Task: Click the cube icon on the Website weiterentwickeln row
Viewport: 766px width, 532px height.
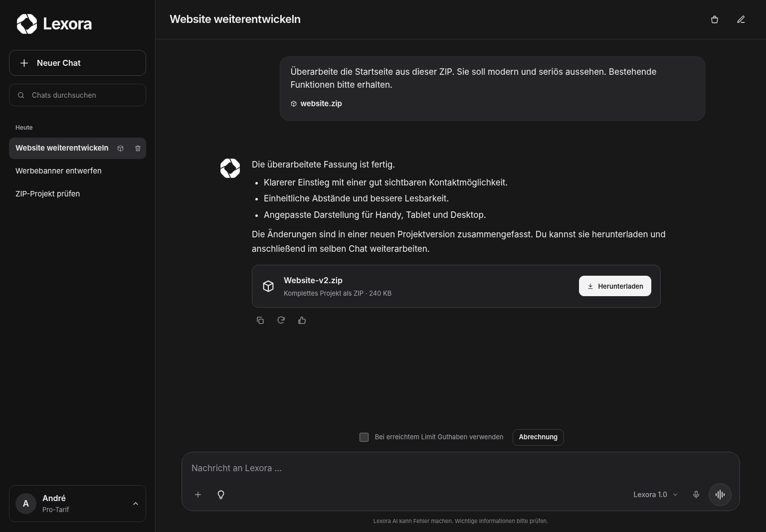Action: coord(120,148)
